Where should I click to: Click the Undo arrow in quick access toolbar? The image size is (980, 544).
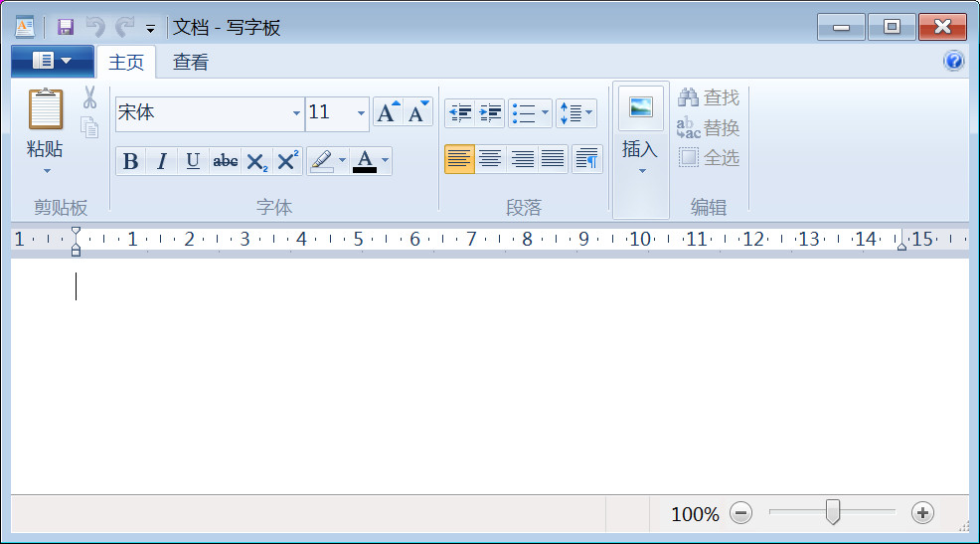[x=95, y=27]
